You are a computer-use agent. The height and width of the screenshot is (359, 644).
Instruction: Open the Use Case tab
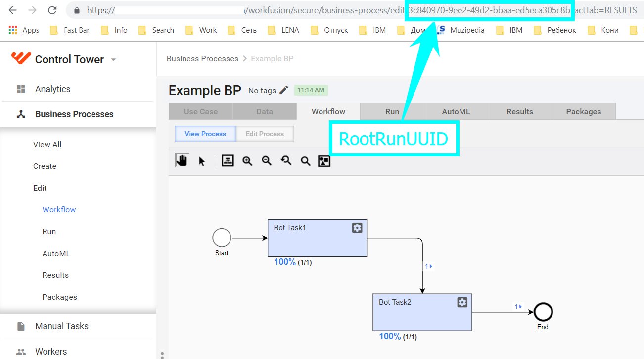click(x=201, y=111)
